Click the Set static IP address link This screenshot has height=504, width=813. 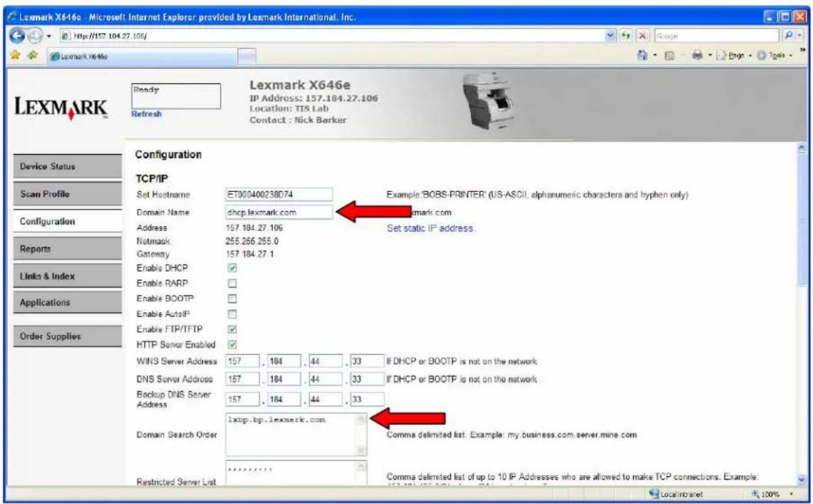pos(430,228)
